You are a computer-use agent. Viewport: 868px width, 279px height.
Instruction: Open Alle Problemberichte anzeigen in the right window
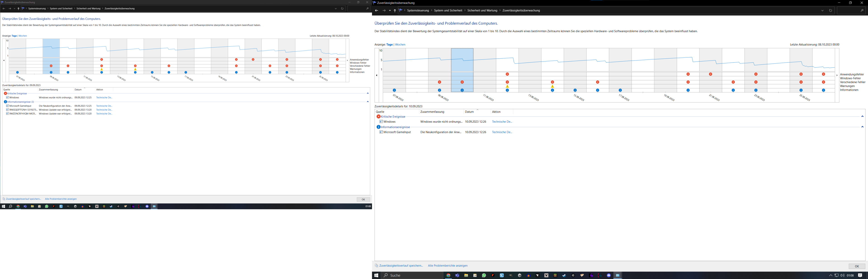tap(448, 265)
